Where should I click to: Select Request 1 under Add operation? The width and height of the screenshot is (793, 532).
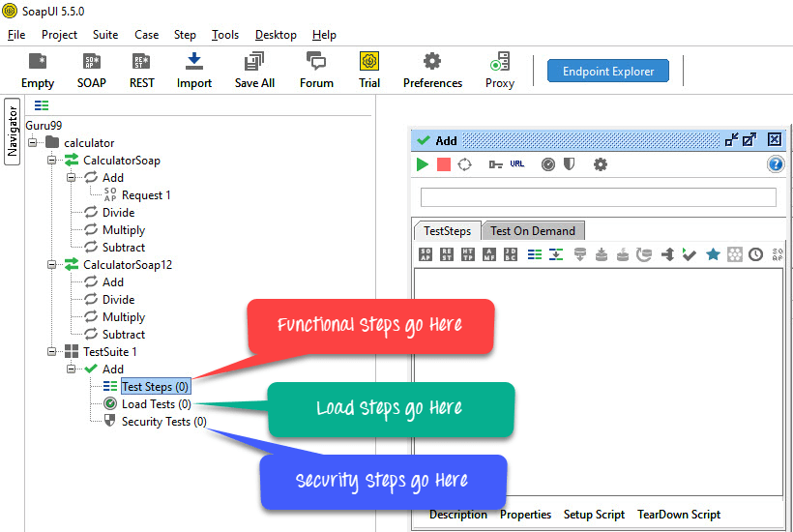point(146,195)
